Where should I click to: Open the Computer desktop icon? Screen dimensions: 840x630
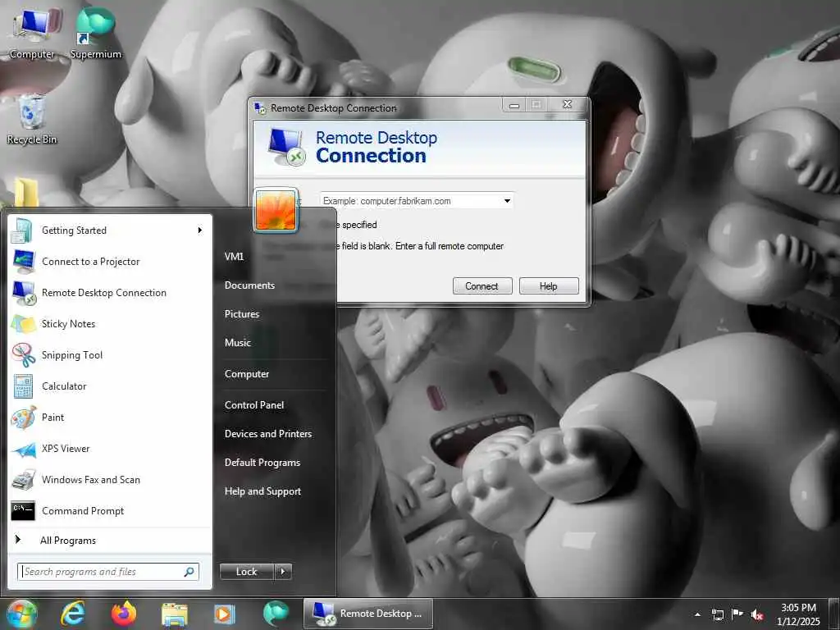33,32
